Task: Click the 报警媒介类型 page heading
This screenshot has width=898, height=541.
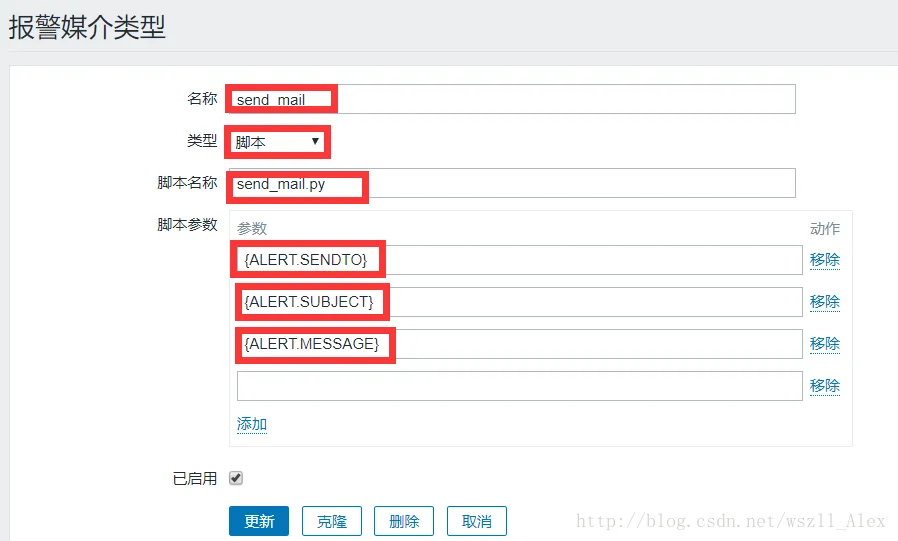Action: [x=88, y=27]
